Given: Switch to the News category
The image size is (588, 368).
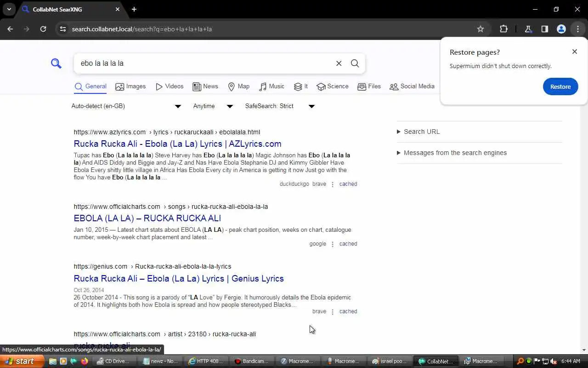Looking at the screenshot, I should tap(205, 86).
